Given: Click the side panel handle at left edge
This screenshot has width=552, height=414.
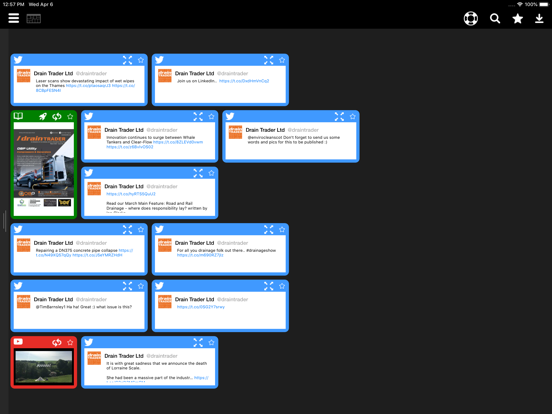Looking at the screenshot, I should click(x=4, y=221).
